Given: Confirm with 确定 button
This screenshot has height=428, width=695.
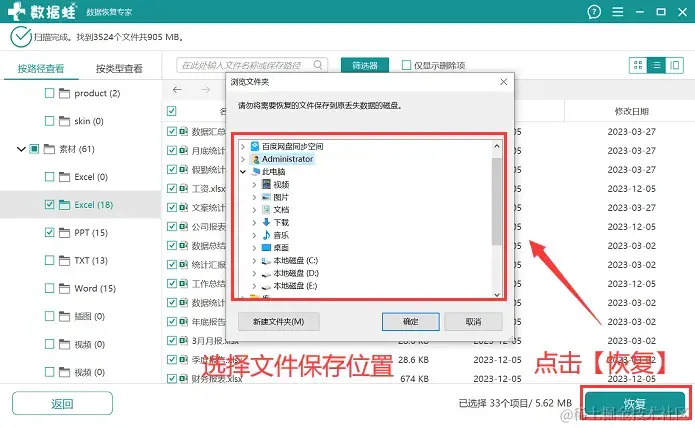Looking at the screenshot, I should point(410,322).
